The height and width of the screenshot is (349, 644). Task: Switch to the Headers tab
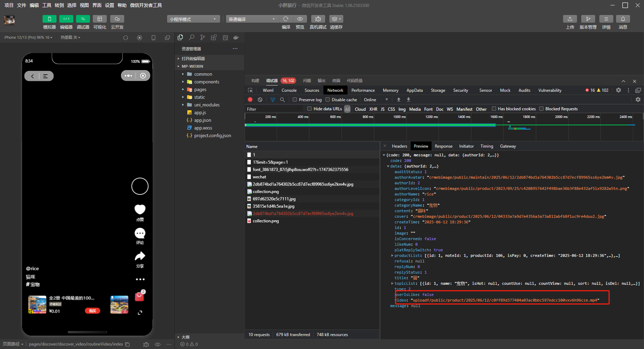(399, 146)
